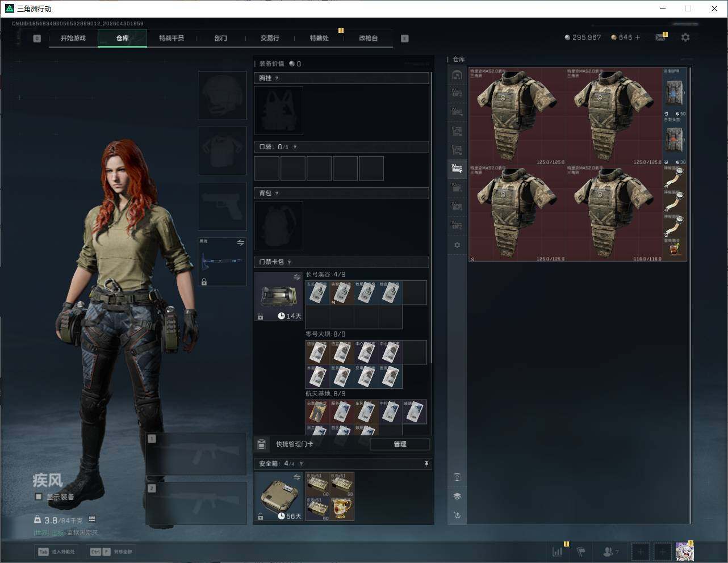Select the safe box container item

(x=279, y=497)
